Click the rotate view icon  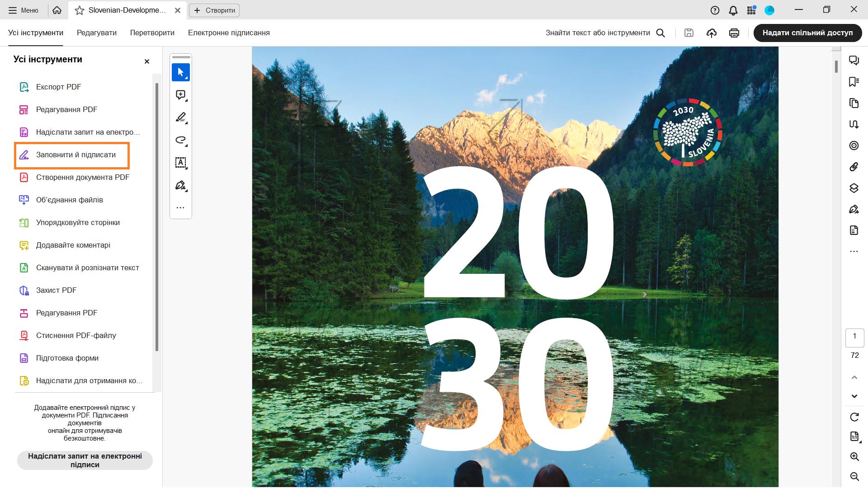(x=854, y=417)
